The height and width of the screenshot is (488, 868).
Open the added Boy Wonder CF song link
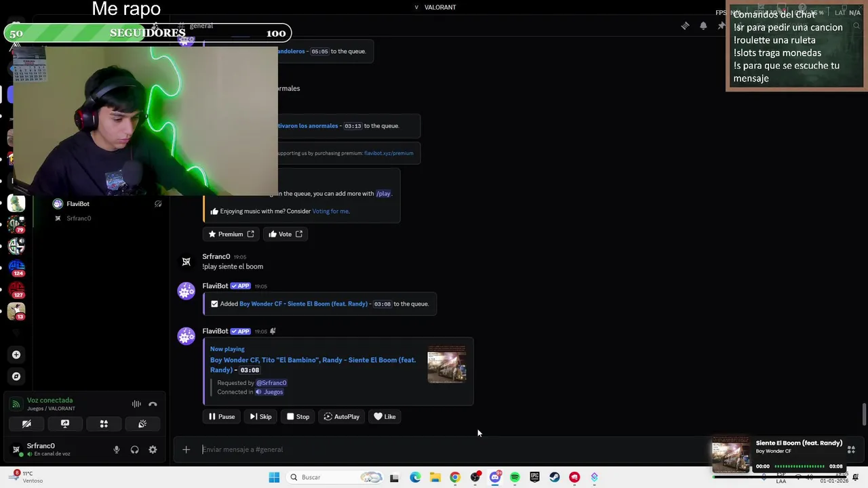pos(303,304)
